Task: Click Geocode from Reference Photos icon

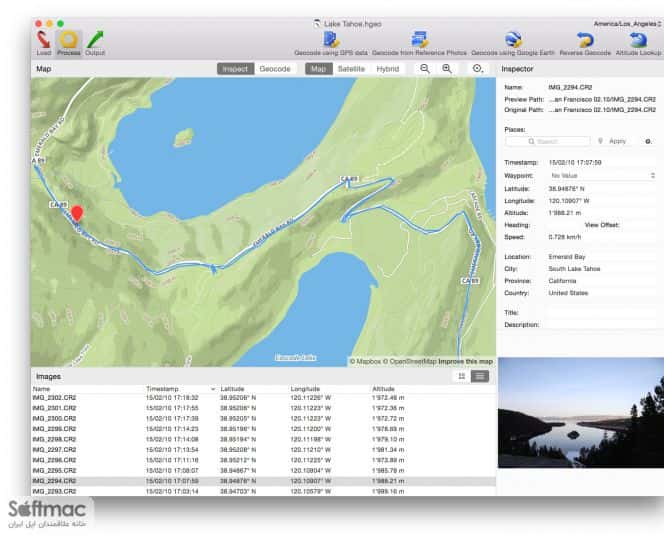Action: [419, 39]
